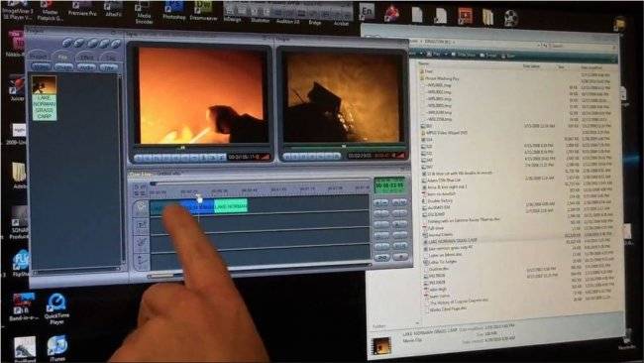Click the white playhead marker on the timeline ruler
Viewport: 644px width, 363px height.
[x=199, y=199]
